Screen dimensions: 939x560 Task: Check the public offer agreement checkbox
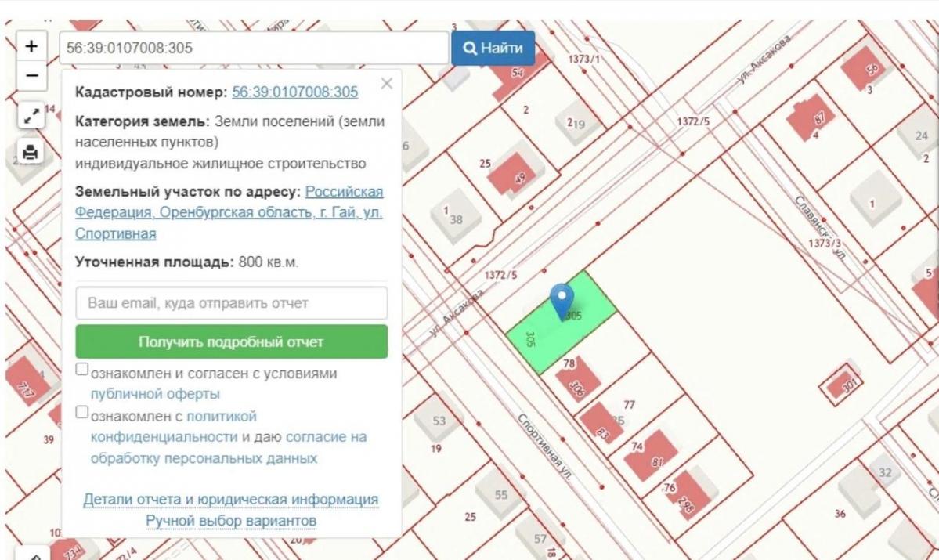(82, 370)
